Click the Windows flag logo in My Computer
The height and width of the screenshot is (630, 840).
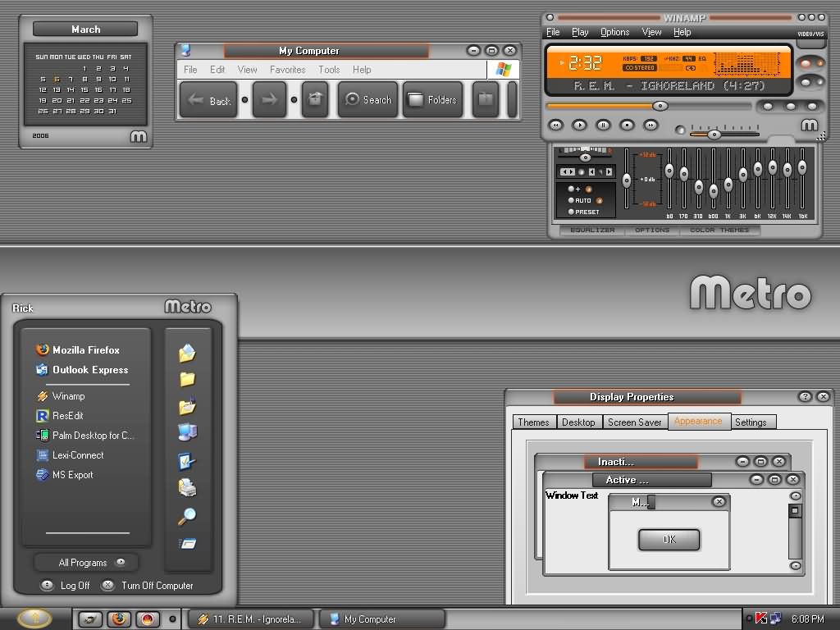504,69
